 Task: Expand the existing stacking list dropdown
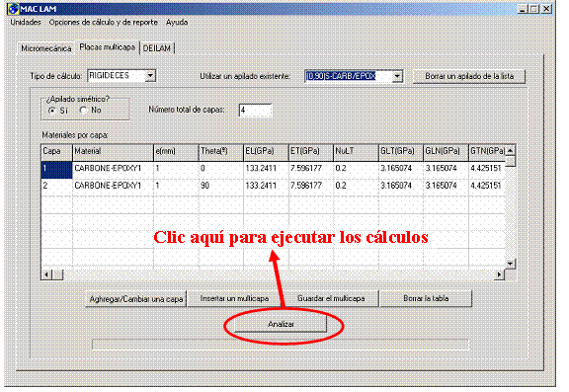[x=397, y=76]
